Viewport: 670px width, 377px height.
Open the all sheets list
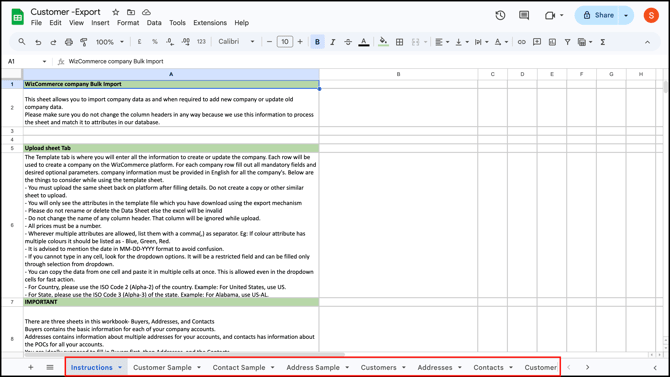pyautogui.click(x=50, y=367)
